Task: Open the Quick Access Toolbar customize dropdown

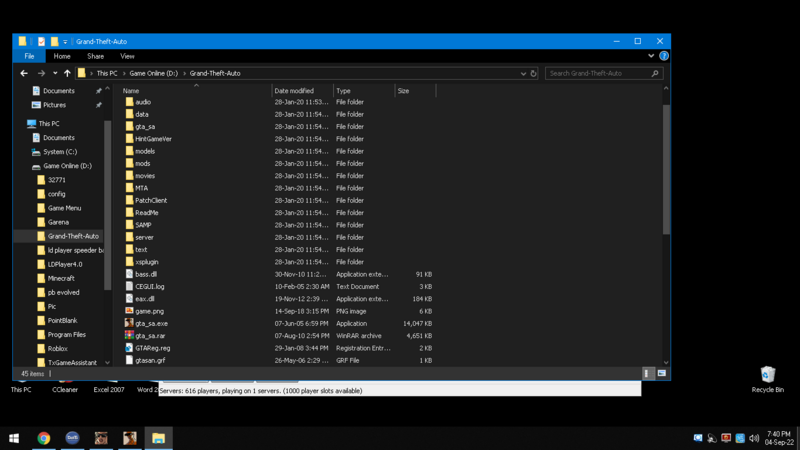Action: (x=65, y=42)
